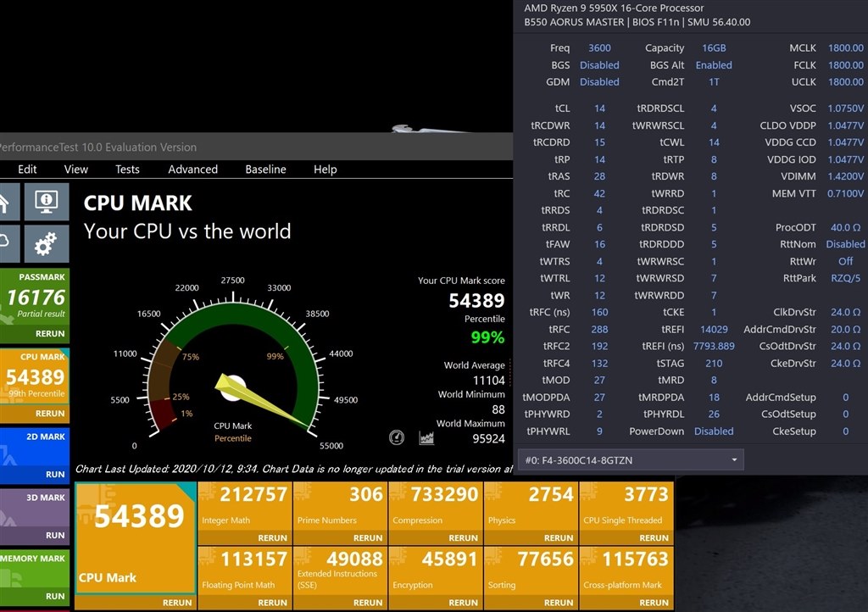Select the 2D MARK sidebar tile
Image resolution: width=868 pixels, height=612 pixels.
(34, 455)
